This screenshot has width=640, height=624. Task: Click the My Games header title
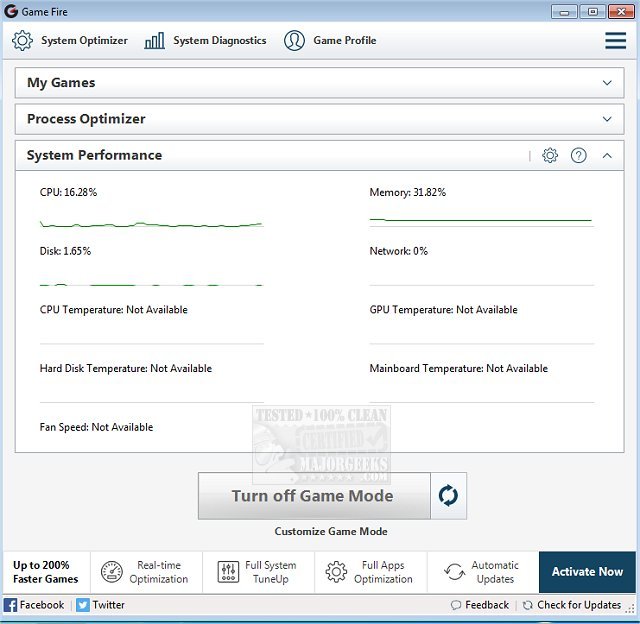(61, 83)
